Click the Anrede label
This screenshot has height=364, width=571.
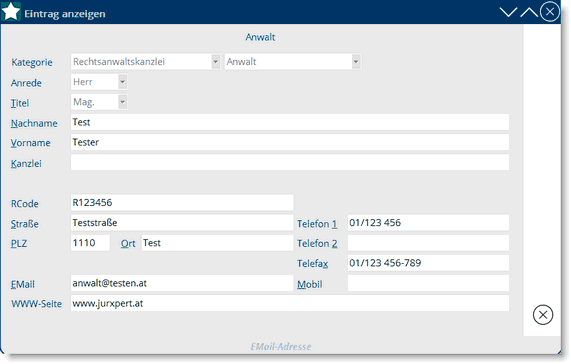[26, 83]
